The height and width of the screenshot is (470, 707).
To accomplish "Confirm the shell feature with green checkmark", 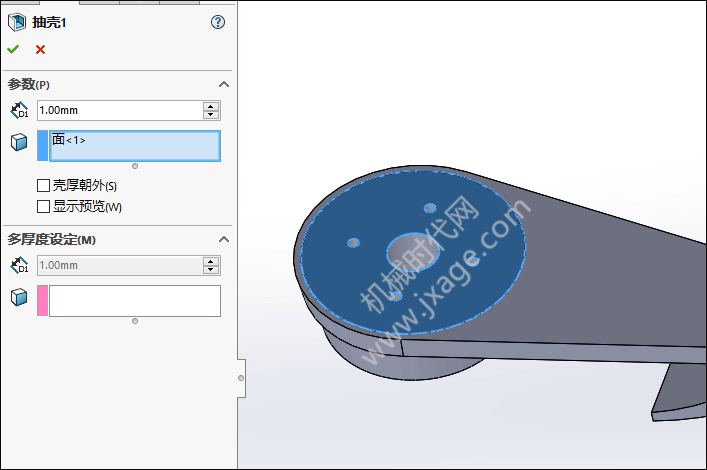I will pyautogui.click(x=13, y=49).
